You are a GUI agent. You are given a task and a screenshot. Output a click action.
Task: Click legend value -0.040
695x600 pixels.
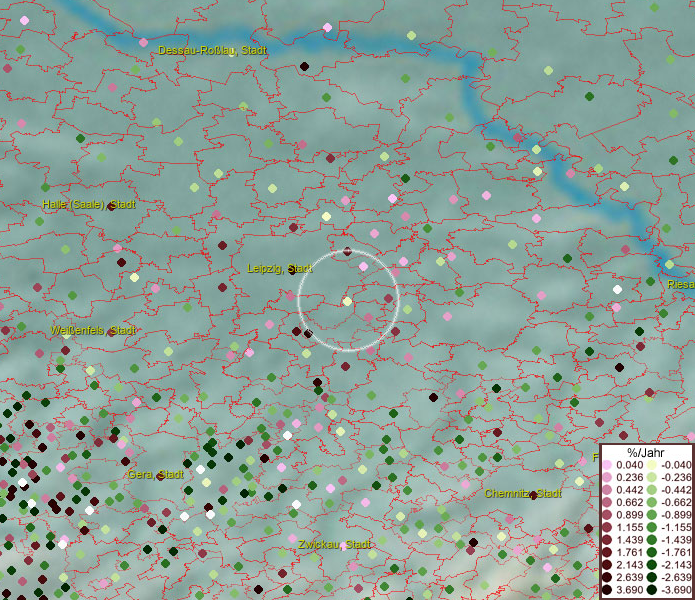point(676,465)
